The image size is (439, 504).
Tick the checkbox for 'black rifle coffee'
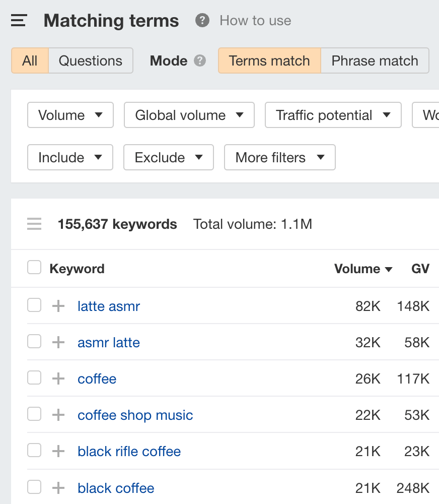click(x=34, y=450)
